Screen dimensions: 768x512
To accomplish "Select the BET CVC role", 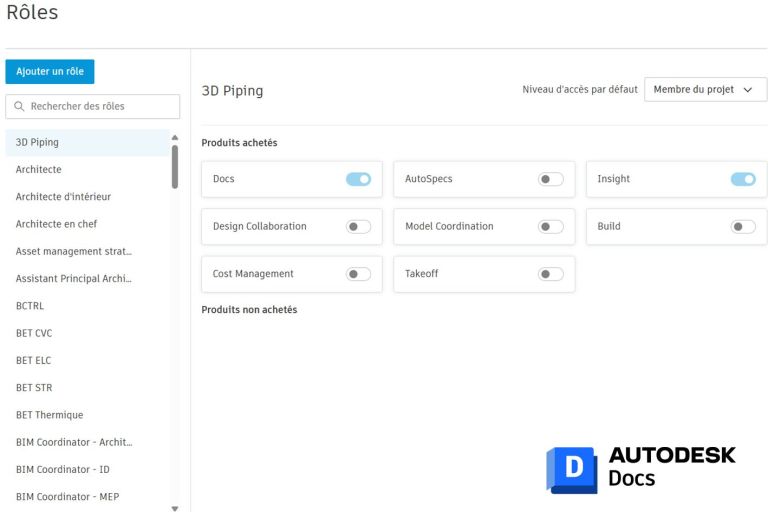I will [88, 333].
